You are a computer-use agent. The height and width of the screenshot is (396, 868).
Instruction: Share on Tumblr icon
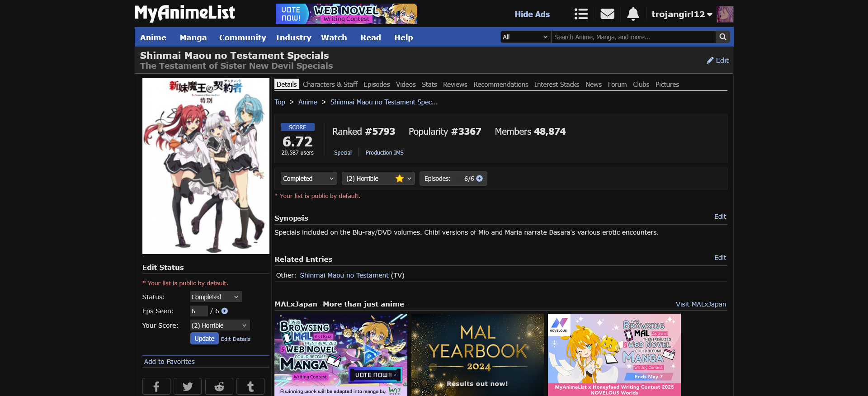point(250,387)
